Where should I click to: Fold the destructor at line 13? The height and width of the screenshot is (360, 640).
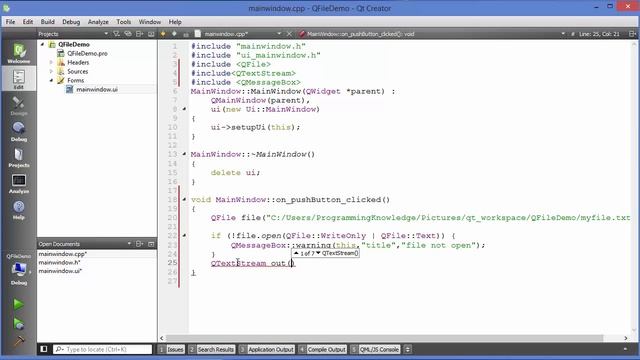click(184, 154)
